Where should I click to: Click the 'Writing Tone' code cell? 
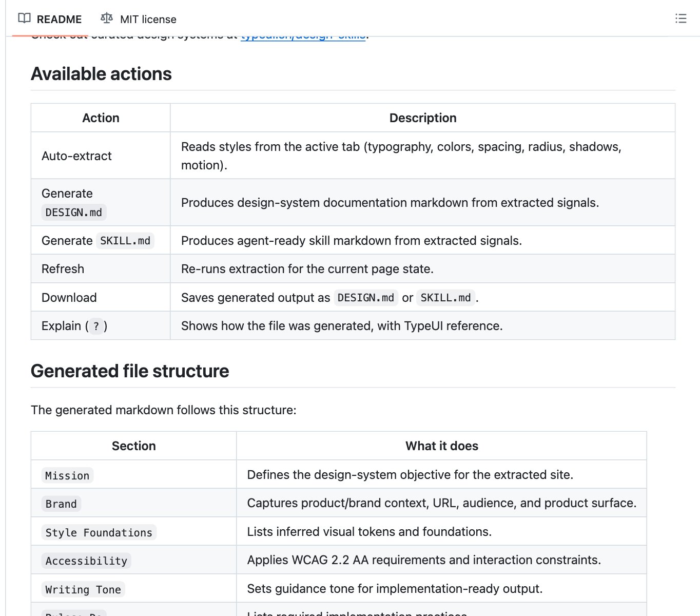[x=83, y=590]
